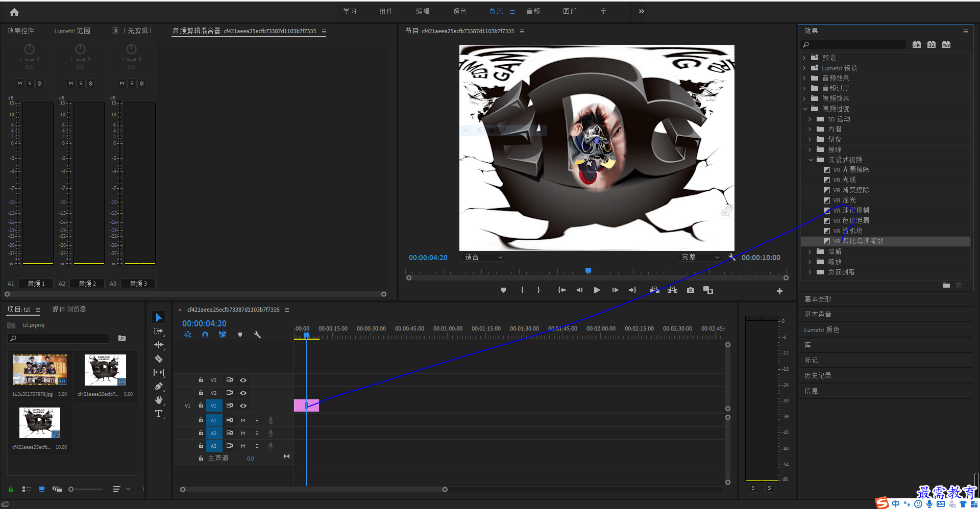Select the Ripple Edit tool

[x=159, y=345]
